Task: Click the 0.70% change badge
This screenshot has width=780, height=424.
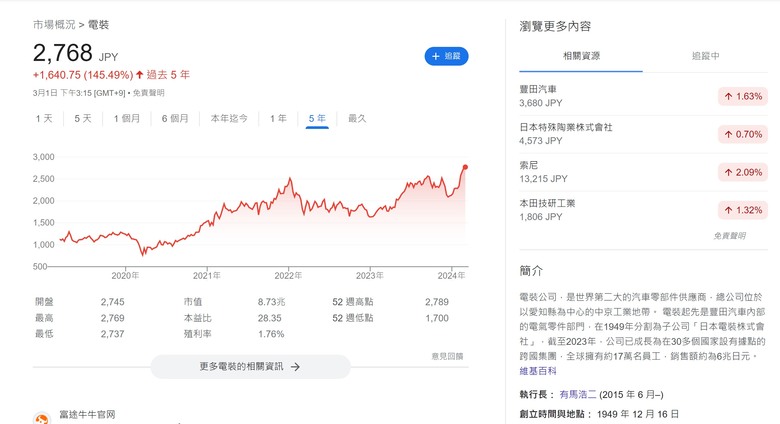Action: (x=743, y=134)
